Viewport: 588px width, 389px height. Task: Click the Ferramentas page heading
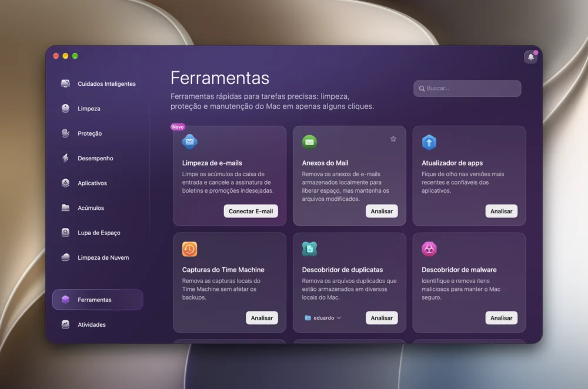pyautogui.click(x=220, y=78)
